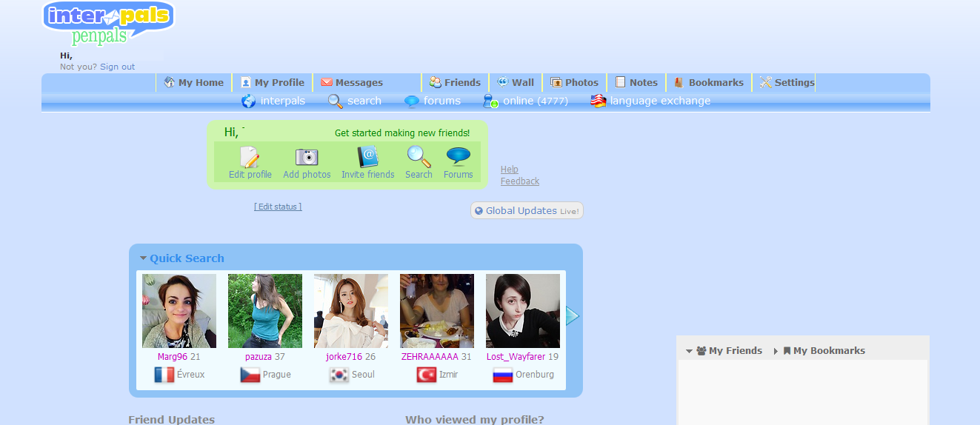
Task: Open Add photos camera icon
Action: [307, 157]
